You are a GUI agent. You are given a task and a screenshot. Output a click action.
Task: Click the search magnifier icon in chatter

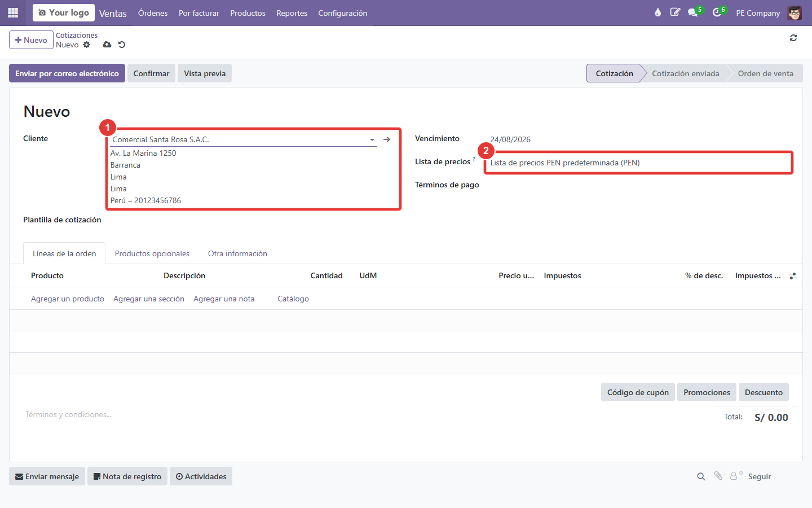pyautogui.click(x=701, y=476)
